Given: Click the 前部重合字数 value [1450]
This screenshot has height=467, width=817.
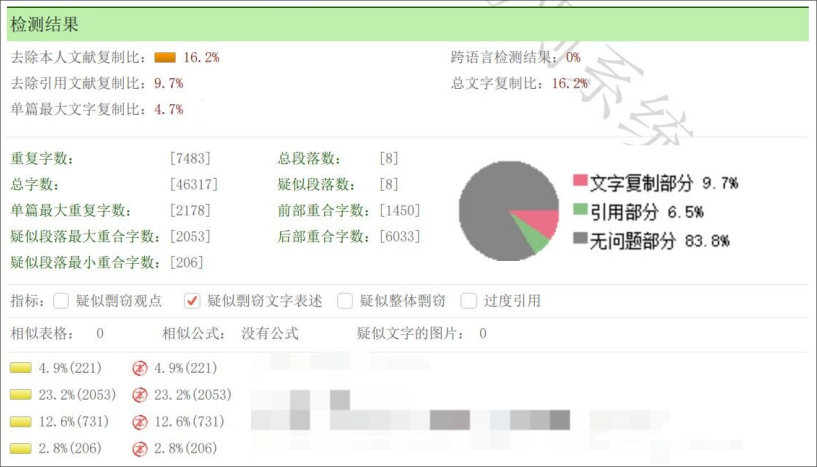Looking at the screenshot, I should tap(400, 211).
